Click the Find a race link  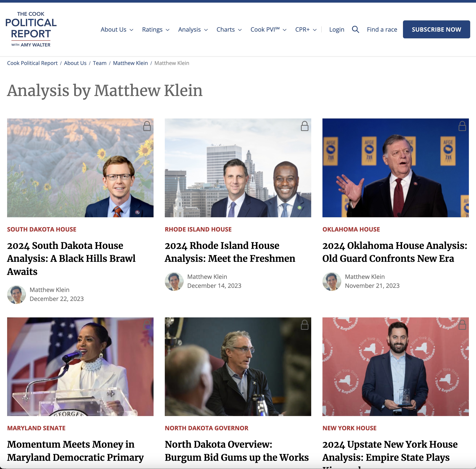[382, 30]
